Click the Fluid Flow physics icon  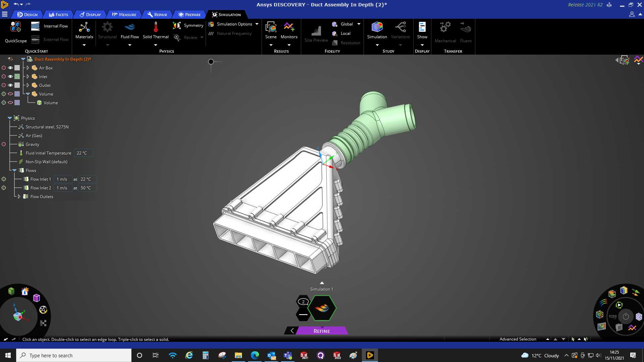pyautogui.click(x=130, y=27)
